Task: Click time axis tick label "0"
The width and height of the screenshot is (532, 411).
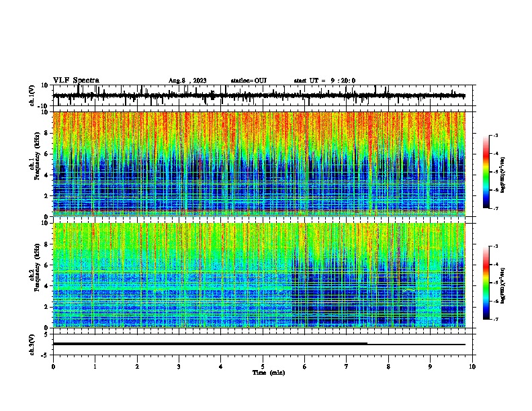Action: 53,367
